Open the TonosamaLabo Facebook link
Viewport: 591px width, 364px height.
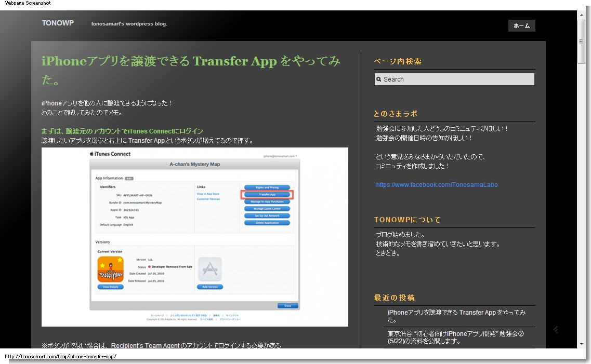[437, 184]
